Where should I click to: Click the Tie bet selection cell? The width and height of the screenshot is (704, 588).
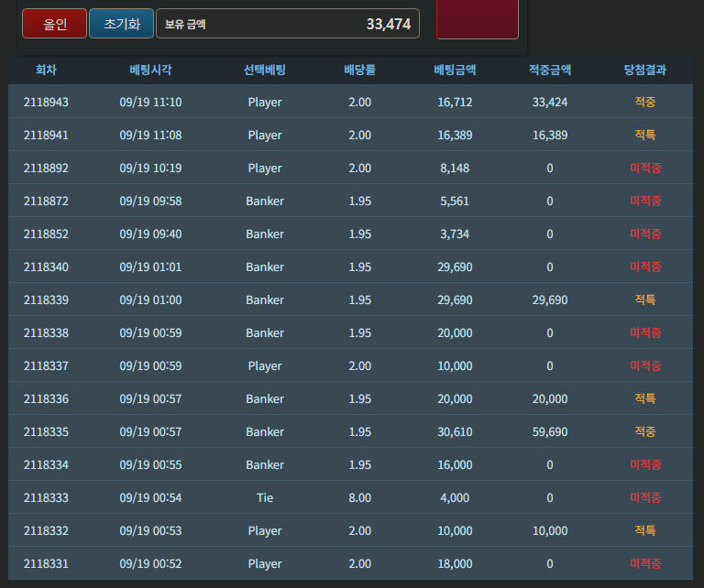click(x=264, y=497)
